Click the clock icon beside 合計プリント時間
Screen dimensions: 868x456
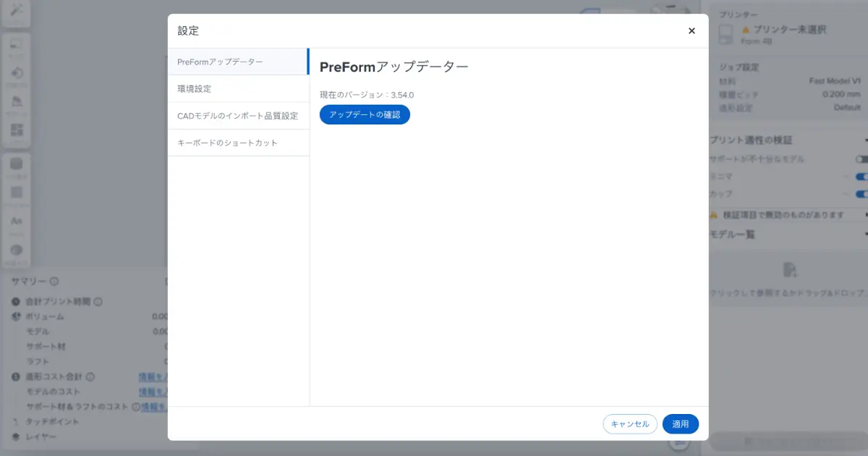[x=16, y=302]
